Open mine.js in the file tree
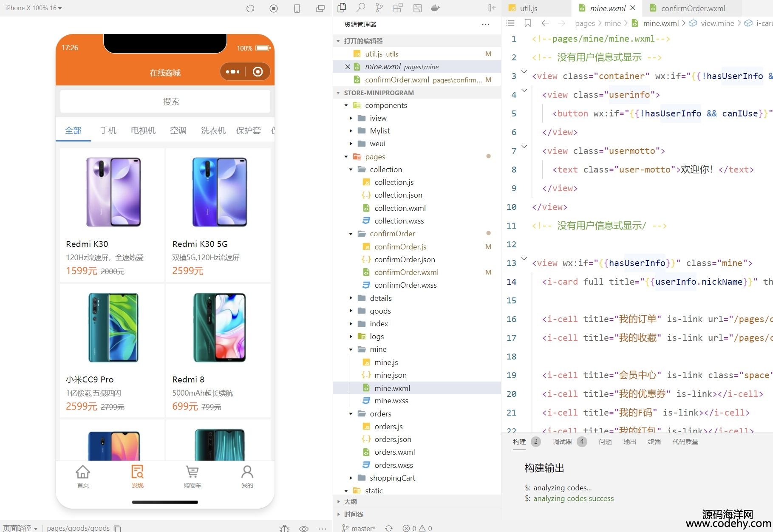Viewport: 773px width, 532px height. 386,362
